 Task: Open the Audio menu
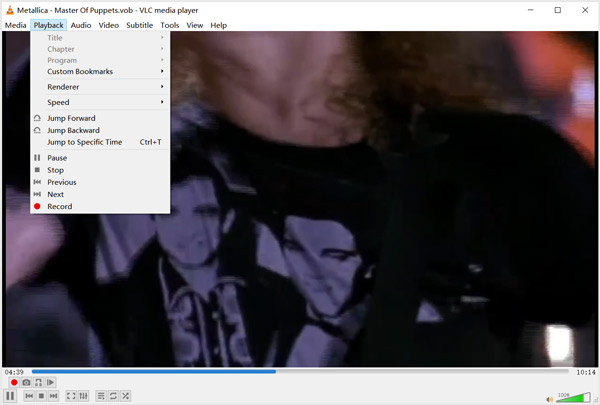pyautogui.click(x=81, y=25)
